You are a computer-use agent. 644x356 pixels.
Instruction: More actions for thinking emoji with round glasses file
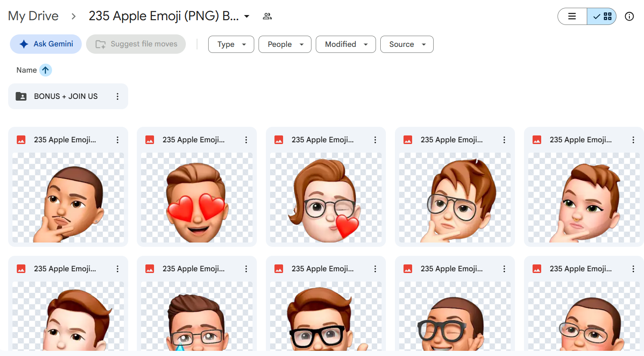tap(504, 140)
